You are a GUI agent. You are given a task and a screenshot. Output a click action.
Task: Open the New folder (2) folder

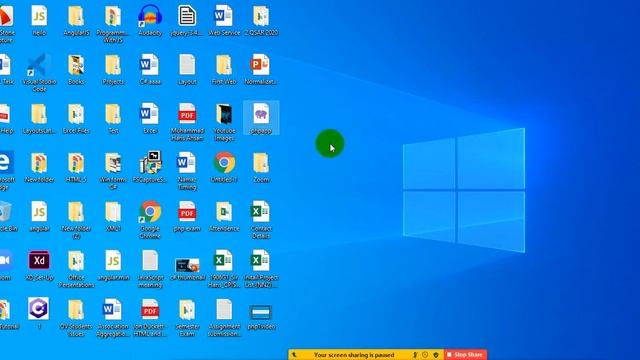click(x=76, y=220)
